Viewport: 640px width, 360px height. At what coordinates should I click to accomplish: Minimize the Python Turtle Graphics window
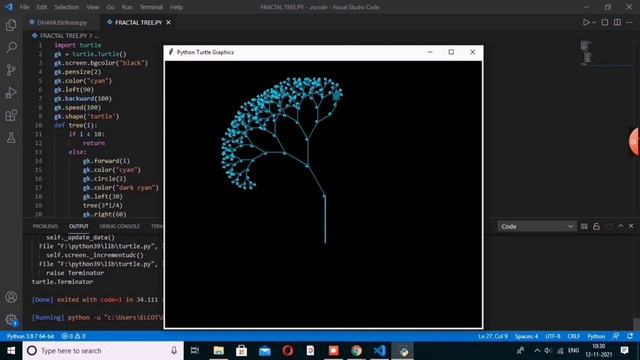[430, 52]
